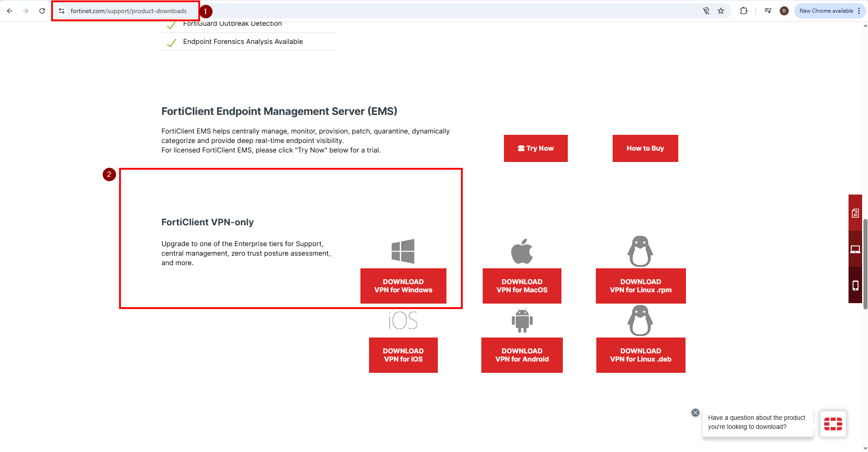Download VPN for Android
Image resolution: width=868 pixels, height=452 pixels.
(x=522, y=355)
